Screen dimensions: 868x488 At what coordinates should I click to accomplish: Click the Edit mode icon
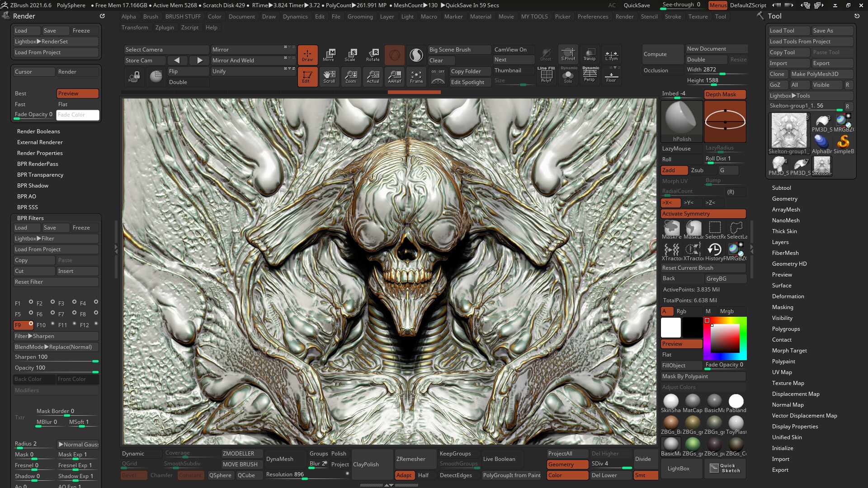click(x=307, y=77)
